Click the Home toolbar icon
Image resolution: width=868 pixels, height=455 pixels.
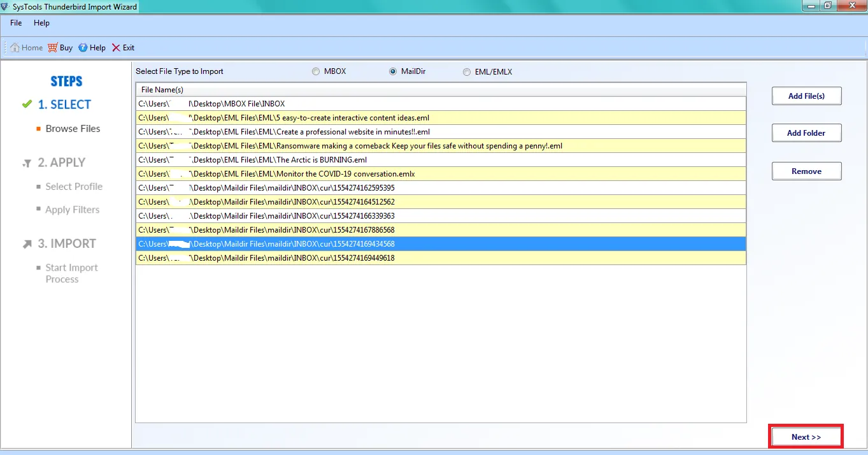coord(15,48)
